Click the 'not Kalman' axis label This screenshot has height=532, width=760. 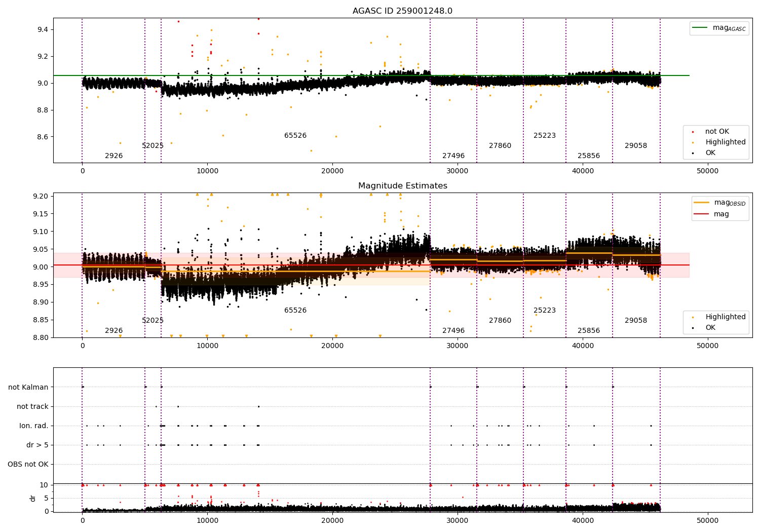[28, 387]
